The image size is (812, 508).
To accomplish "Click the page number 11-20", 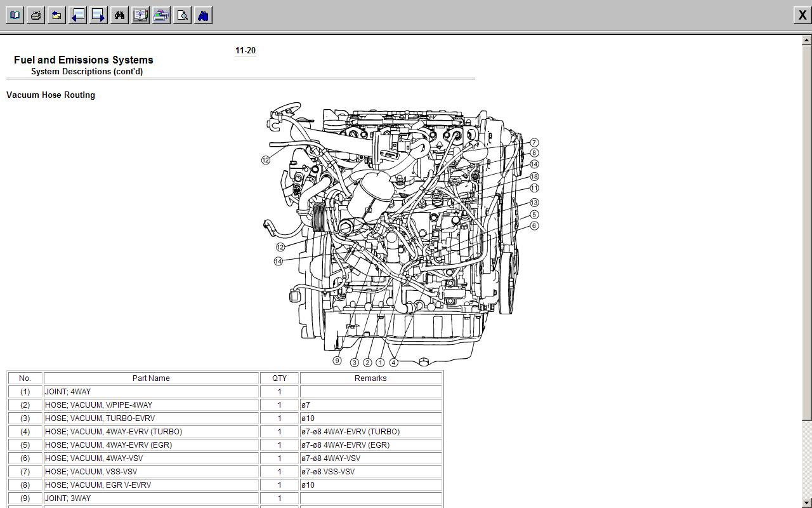I will [245, 51].
